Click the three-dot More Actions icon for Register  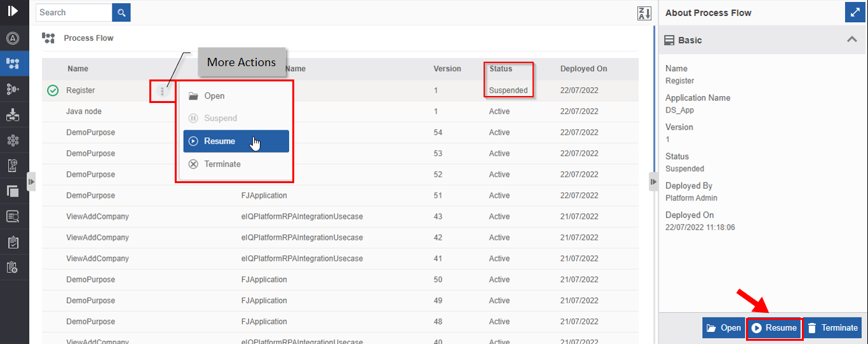tap(162, 91)
